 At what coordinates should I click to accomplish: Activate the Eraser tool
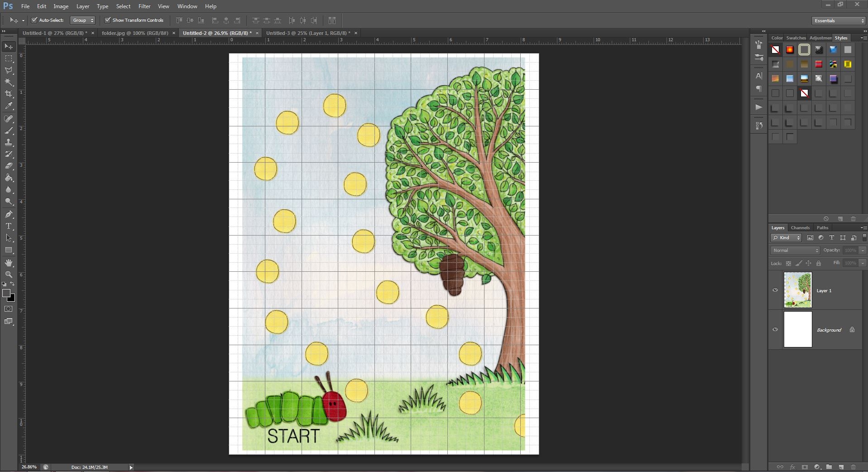click(9, 166)
